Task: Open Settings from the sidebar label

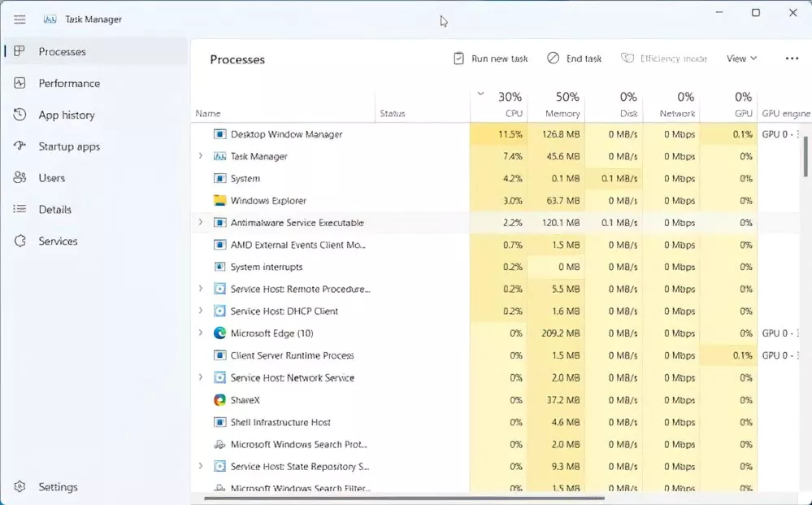Action: 58,487
